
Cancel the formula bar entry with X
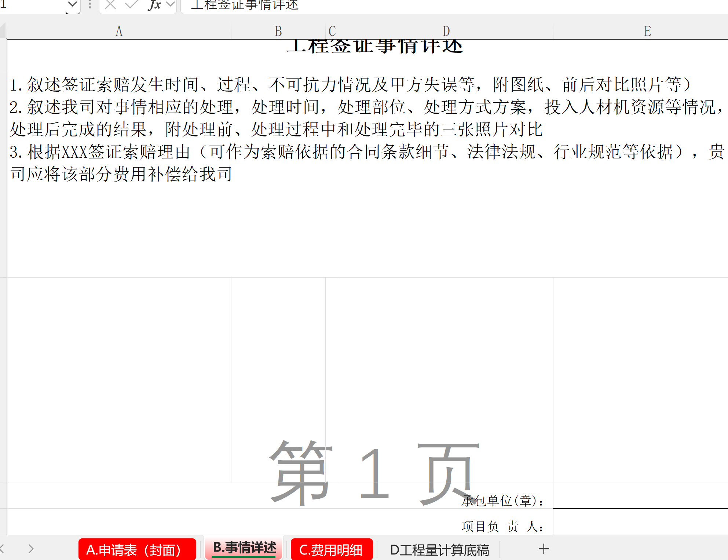click(x=110, y=5)
